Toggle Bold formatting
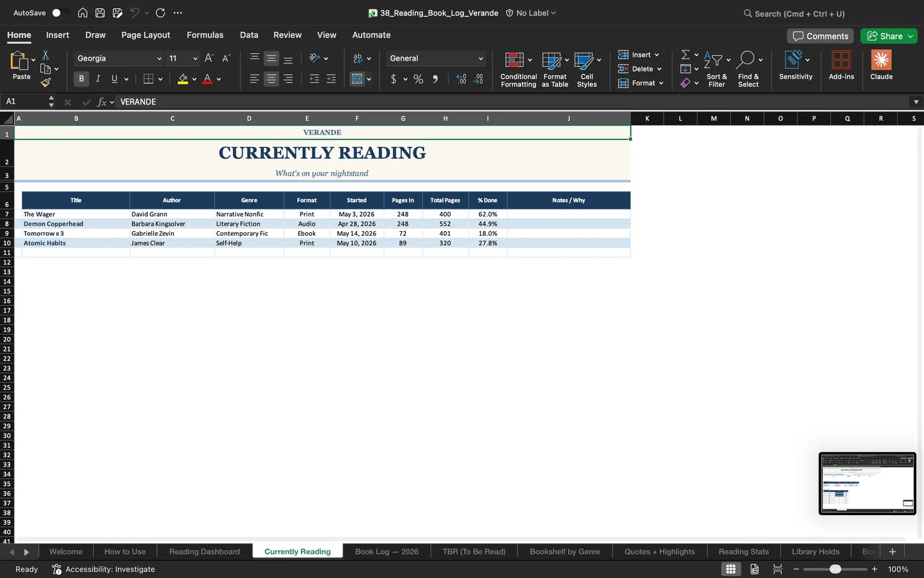The width and height of the screenshot is (924, 578). [81, 79]
